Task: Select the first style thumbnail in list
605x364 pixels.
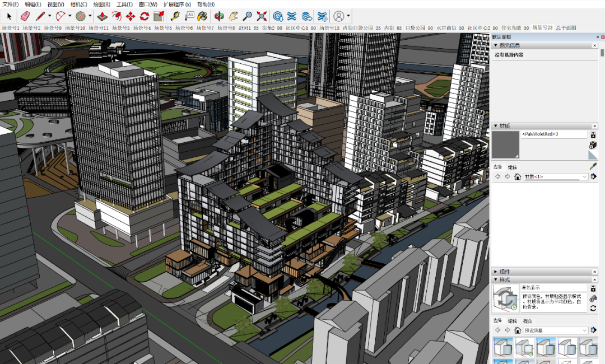Action: 502,347
